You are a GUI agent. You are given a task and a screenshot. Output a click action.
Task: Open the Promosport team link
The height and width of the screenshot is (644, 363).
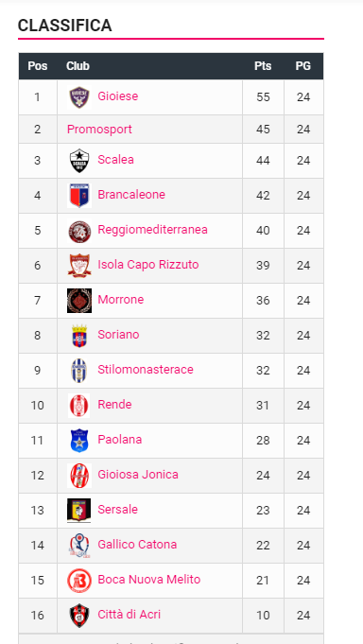click(99, 130)
